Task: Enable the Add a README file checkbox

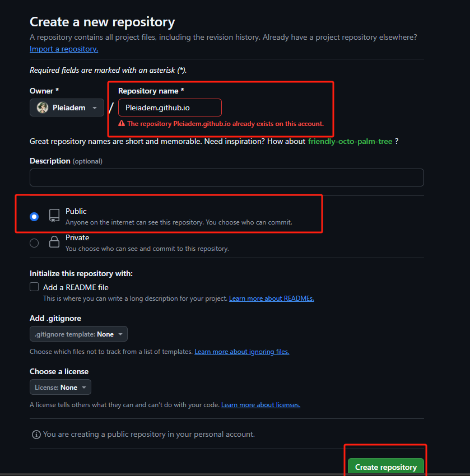Action: pos(35,287)
